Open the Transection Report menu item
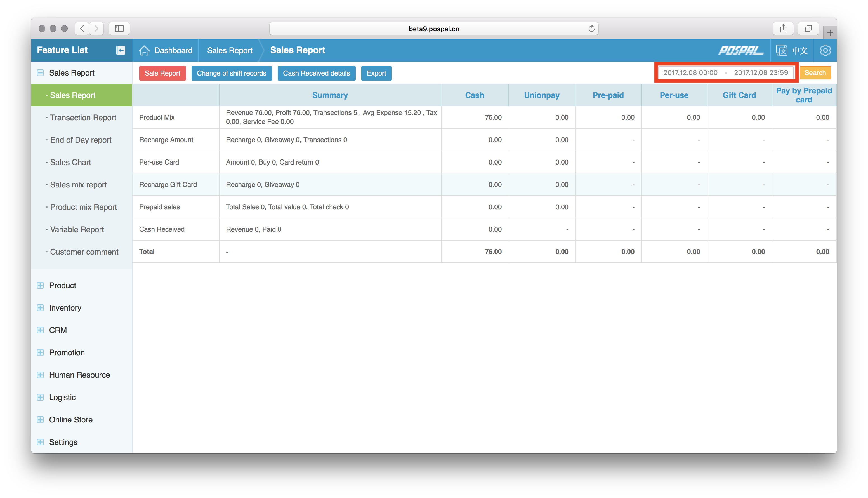The height and width of the screenshot is (498, 868). [83, 118]
